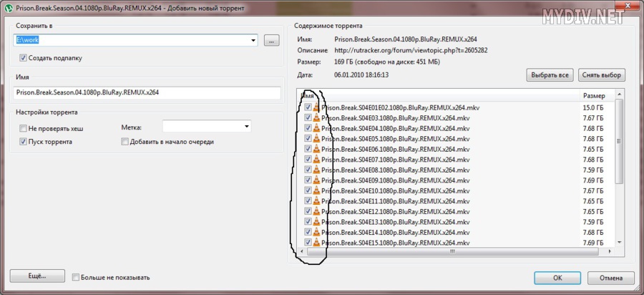Select file name S04E06.1080p.BluRay.REMUX.x264.mkv
This screenshot has height=295, width=644.
(x=396, y=149)
